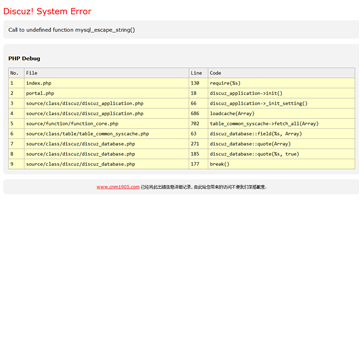Select line number '63' cell
The height and width of the screenshot is (360, 360).
pyautogui.click(x=199, y=134)
